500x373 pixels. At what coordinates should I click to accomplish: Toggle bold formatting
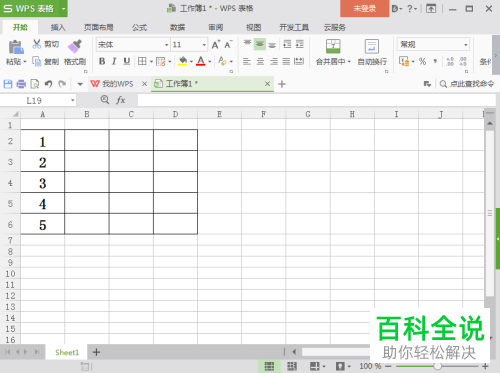click(102, 61)
